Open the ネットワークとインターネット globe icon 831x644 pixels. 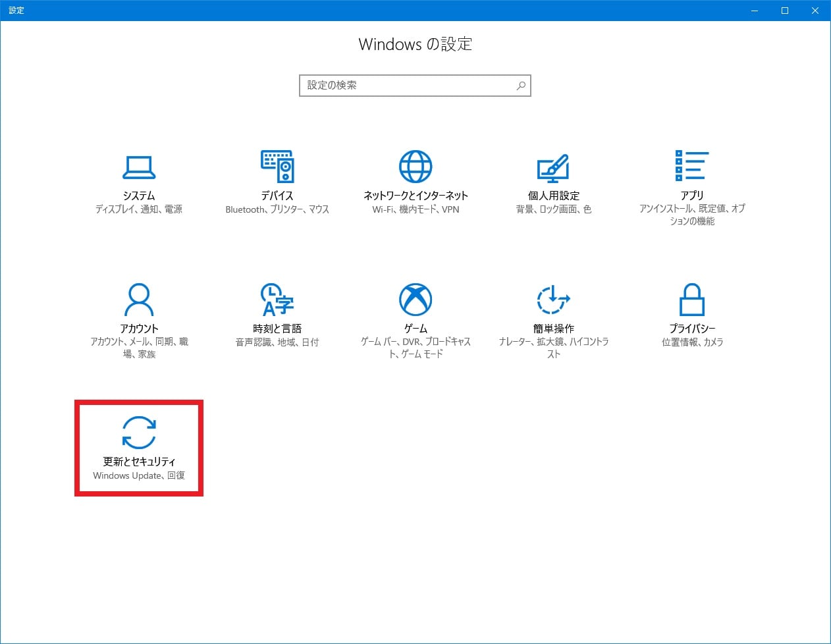416,167
